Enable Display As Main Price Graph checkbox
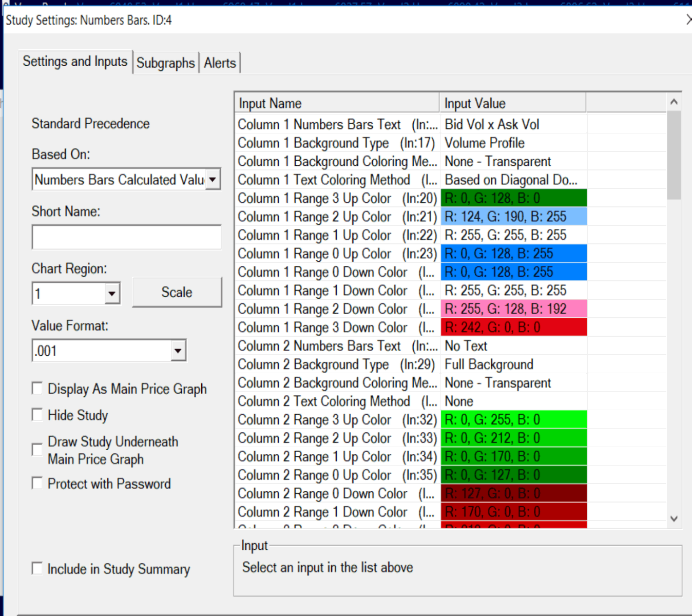The image size is (692, 616). [x=37, y=389]
